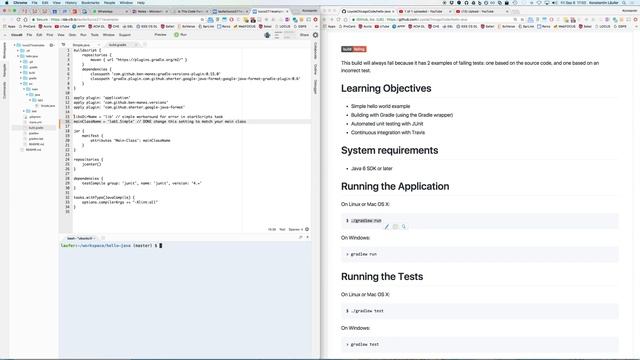The image size is (640, 360).
Task: Expand the .gradle folder in file tree
Action: point(21,67)
